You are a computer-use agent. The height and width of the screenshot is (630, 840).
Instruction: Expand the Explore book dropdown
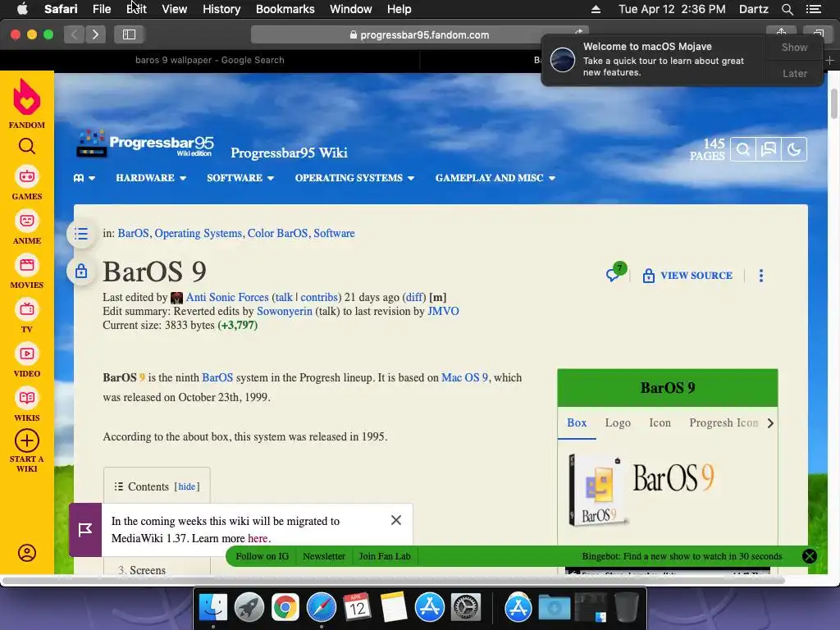(x=84, y=178)
